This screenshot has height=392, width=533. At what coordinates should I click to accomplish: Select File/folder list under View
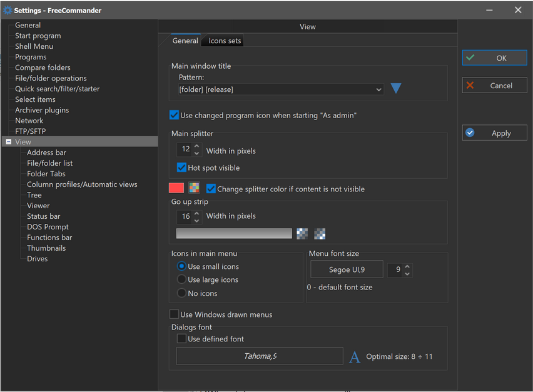(50, 163)
